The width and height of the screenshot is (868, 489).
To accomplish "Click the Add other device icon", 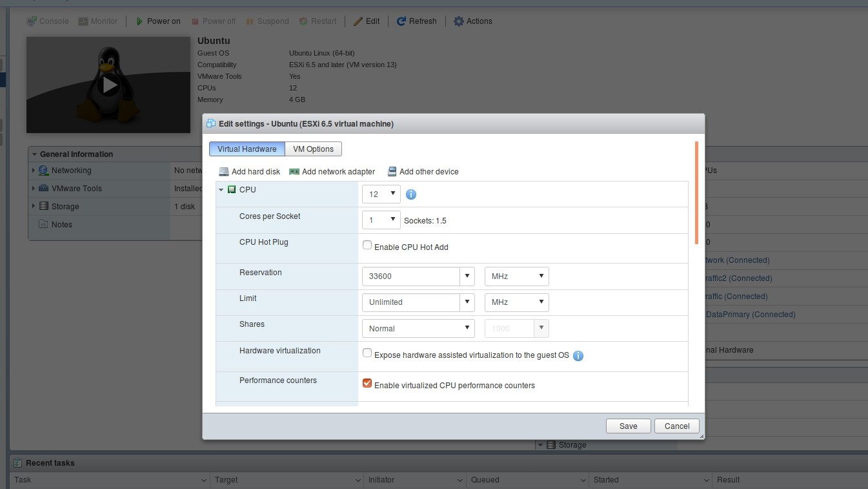I will pos(392,171).
